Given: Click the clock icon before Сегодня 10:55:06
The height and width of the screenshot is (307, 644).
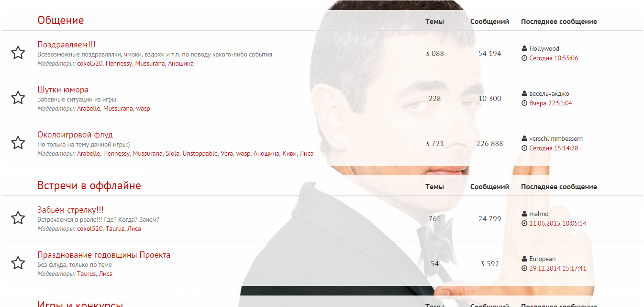Looking at the screenshot, I should pyautogui.click(x=524, y=58).
